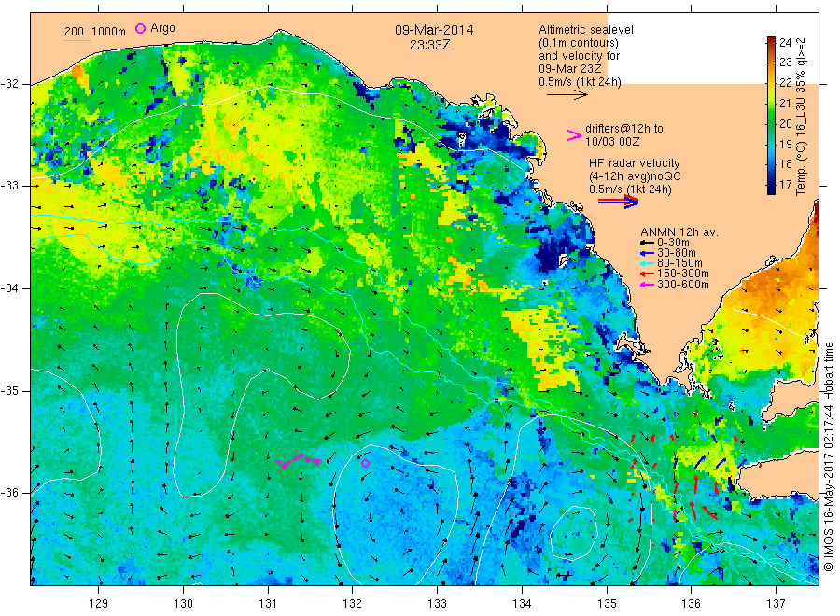Click the color bar tick label '17'
Viewport: 840px width, 616px height.
click(x=785, y=185)
